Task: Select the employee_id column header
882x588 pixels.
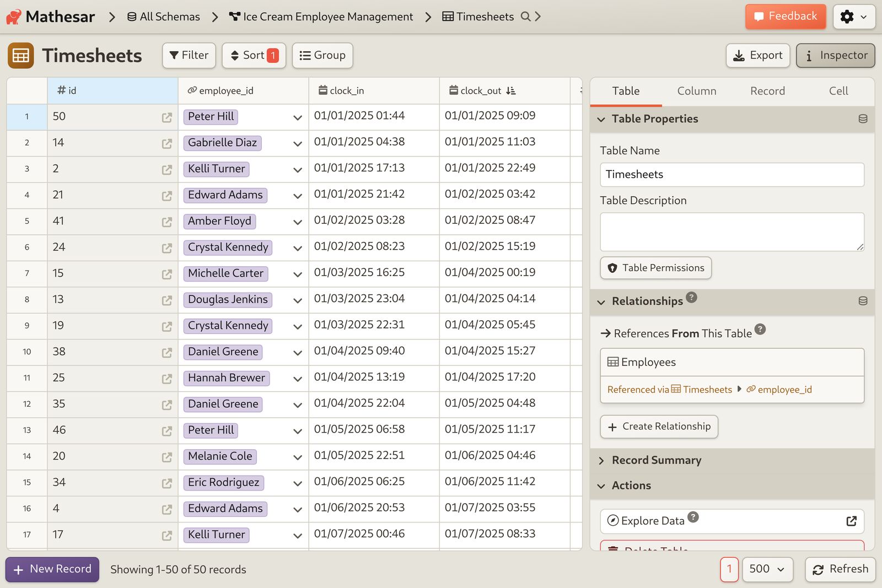Action: (x=243, y=91)
